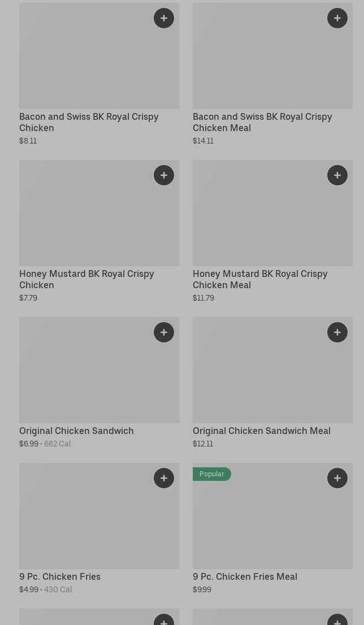
Task: Click Bacon and Swiss Crispy Chicken Meal title
Action: point(262,122)
